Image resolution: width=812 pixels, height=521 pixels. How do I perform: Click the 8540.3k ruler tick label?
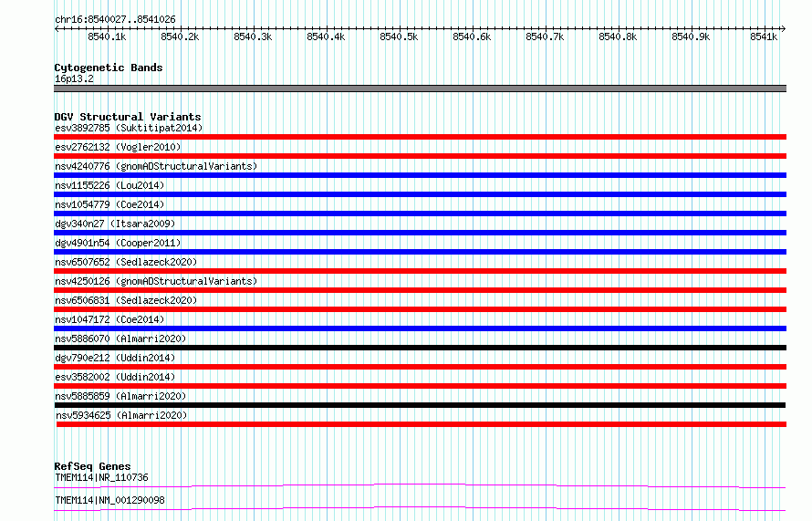(x=253, y=36)
